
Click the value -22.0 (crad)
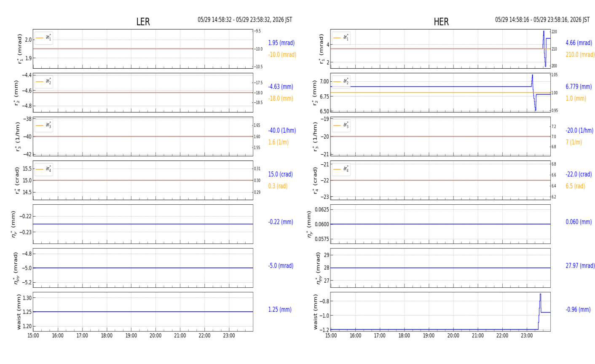click(579, 174)
